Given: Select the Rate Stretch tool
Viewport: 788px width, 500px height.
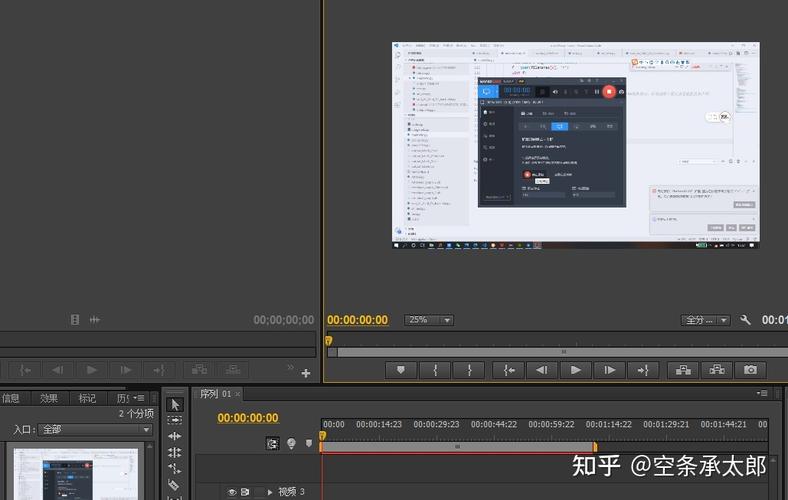Looking at the screenshot, I should pyautogui.click(x=174, y=468).
